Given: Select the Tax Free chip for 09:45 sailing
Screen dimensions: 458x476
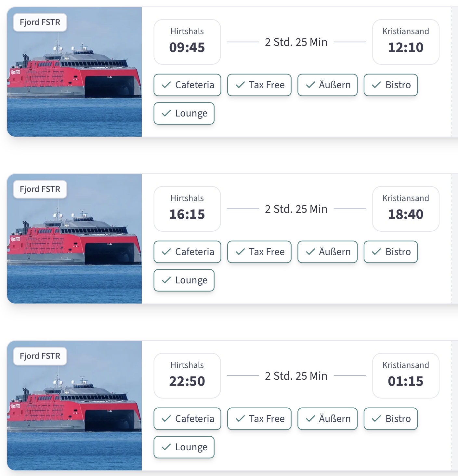Looking at the screenshot, I should [259, 85].
